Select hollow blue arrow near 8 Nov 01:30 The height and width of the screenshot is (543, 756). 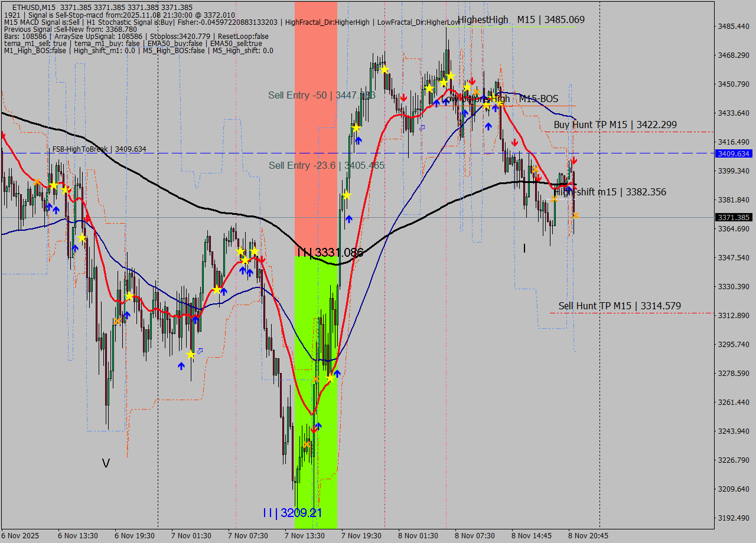point(422,127)
